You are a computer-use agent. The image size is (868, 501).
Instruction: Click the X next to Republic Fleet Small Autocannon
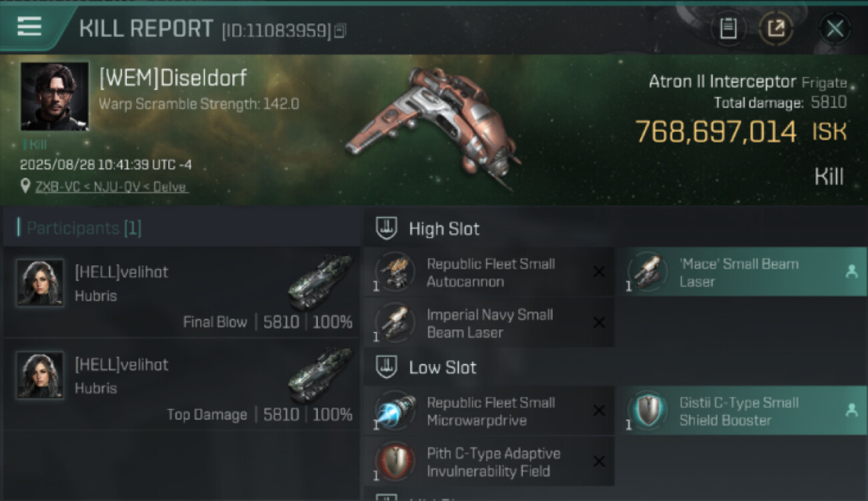click(x=599, y=272)
